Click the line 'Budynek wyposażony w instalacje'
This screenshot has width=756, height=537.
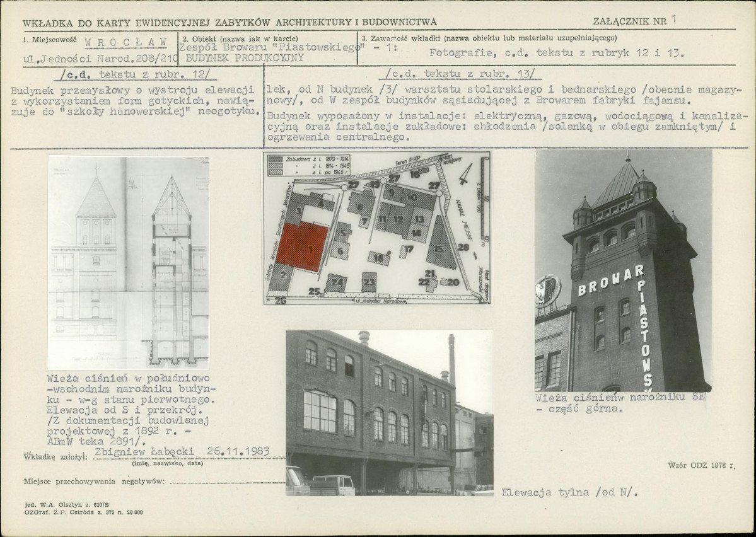coord(507,116)
